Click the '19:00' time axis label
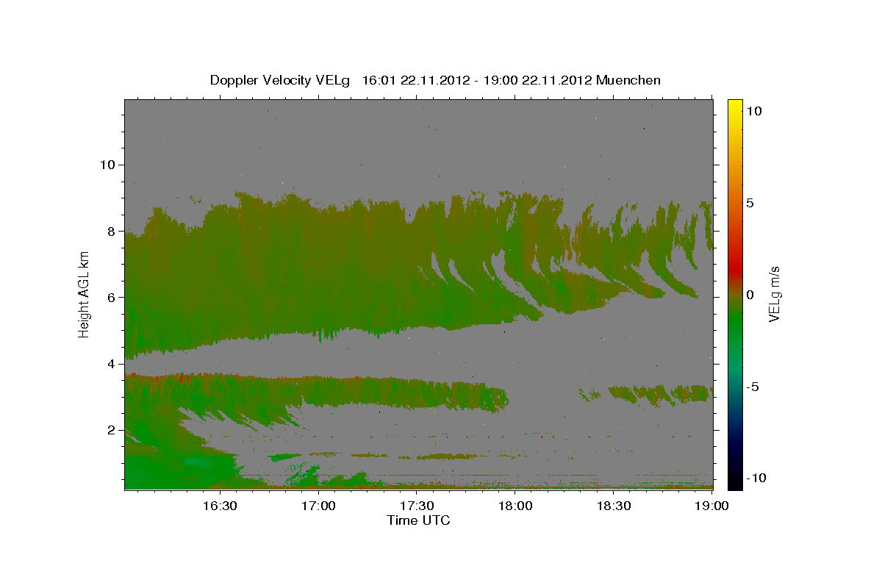 (712, 506)
